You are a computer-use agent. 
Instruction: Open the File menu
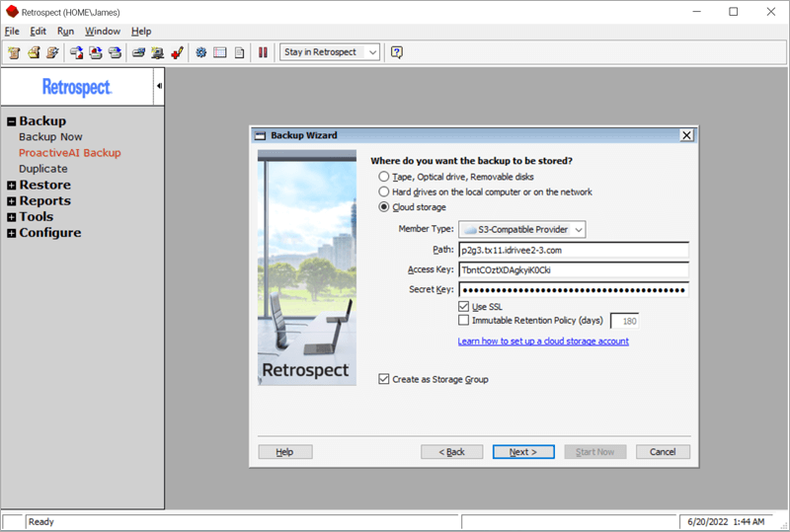click(12, 32)
